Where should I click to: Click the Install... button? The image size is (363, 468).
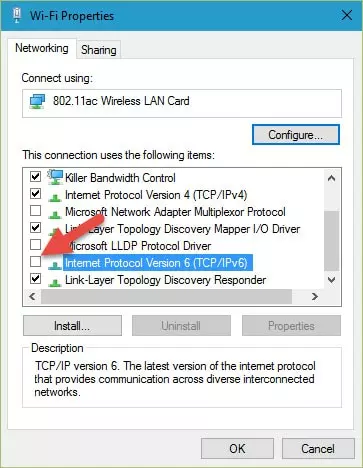(x=72, y=326)
